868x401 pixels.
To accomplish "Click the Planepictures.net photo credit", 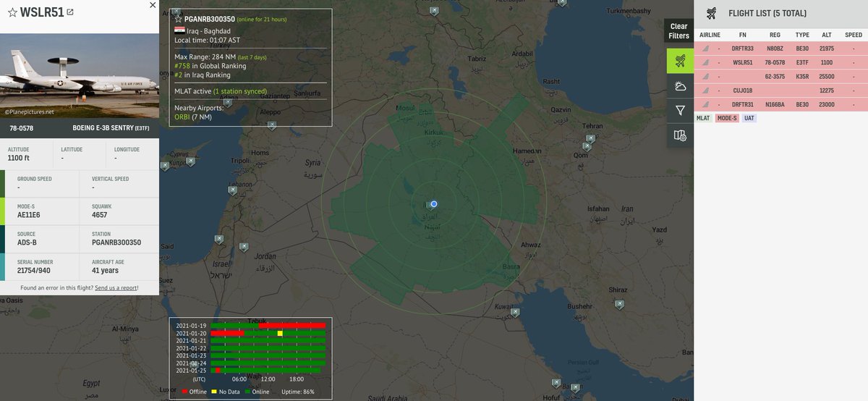I will coord(30,112).
